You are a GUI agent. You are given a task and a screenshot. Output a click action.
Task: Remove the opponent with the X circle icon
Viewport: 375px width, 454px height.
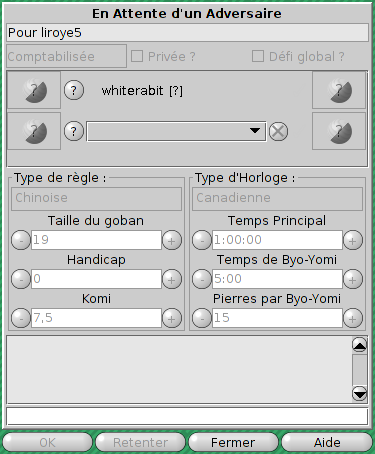click(278, 131)
